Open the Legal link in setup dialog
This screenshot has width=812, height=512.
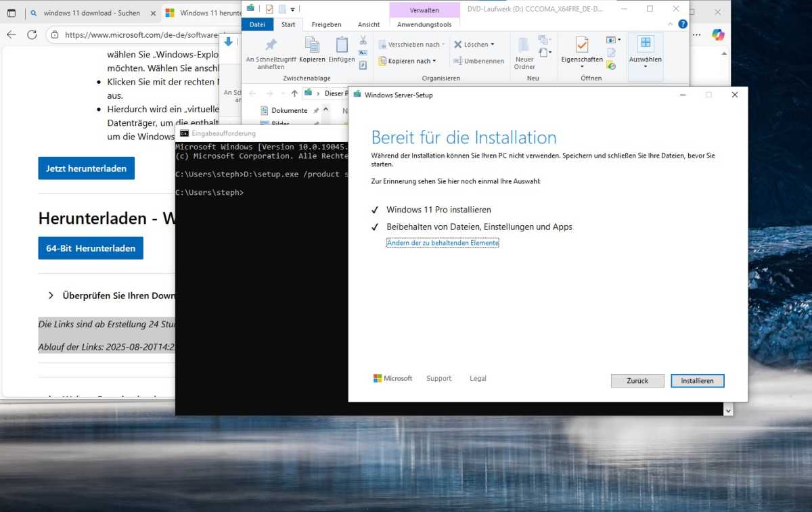tap(478, 379)
